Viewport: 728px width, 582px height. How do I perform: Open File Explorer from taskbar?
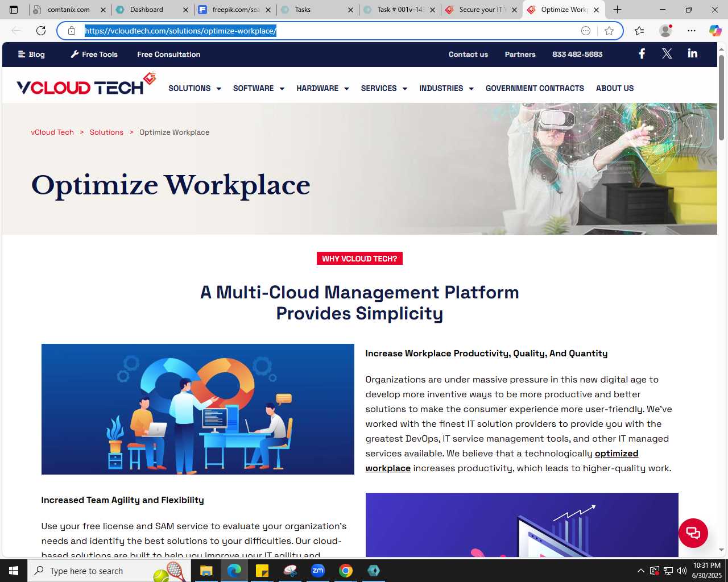click(206, 571)
